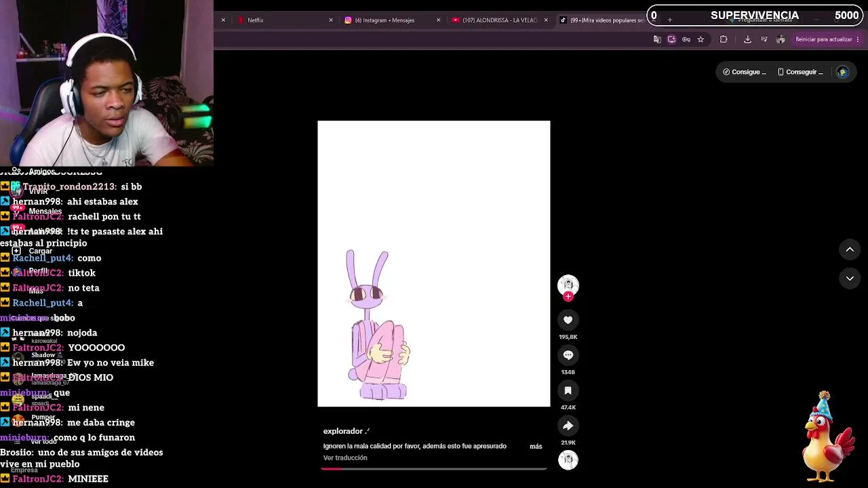
Task: Open the TikTok profile avatar at top right
Action: 842,72
